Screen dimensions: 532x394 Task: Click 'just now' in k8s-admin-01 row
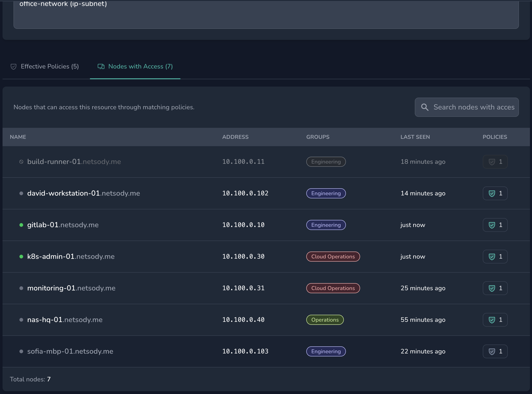(x=413, y=257)
